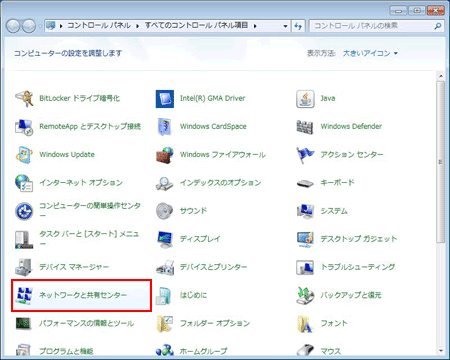Click the Back navigation button

(x=13, y=26)
